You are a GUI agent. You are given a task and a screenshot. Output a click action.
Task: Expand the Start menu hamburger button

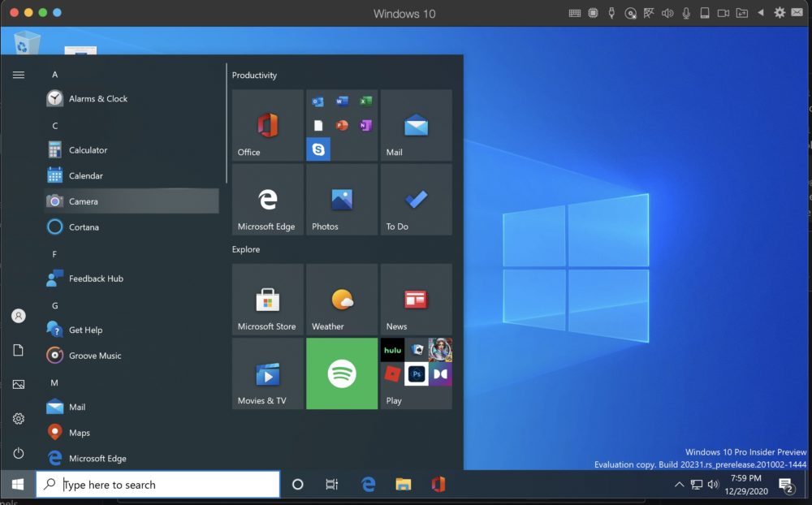click(18, 76)
